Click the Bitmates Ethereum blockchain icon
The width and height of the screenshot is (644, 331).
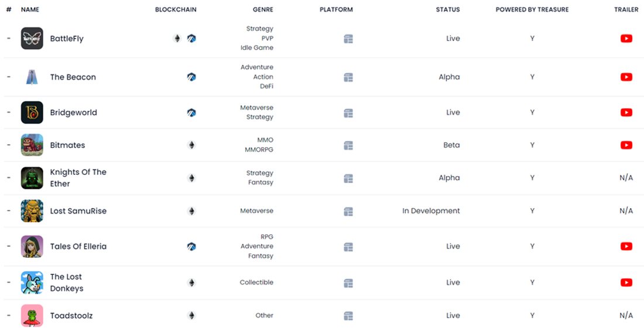(x=191, y=146)
